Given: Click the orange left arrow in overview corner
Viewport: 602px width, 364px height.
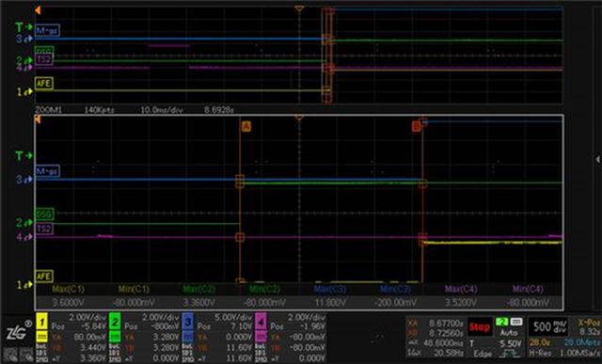Looking at the screenshot, I should point(38,10).
